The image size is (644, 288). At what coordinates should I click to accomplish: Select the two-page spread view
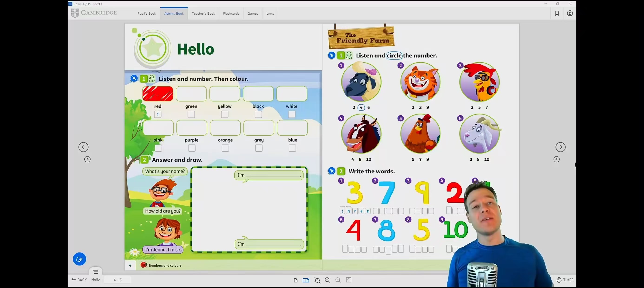[306, 280]
